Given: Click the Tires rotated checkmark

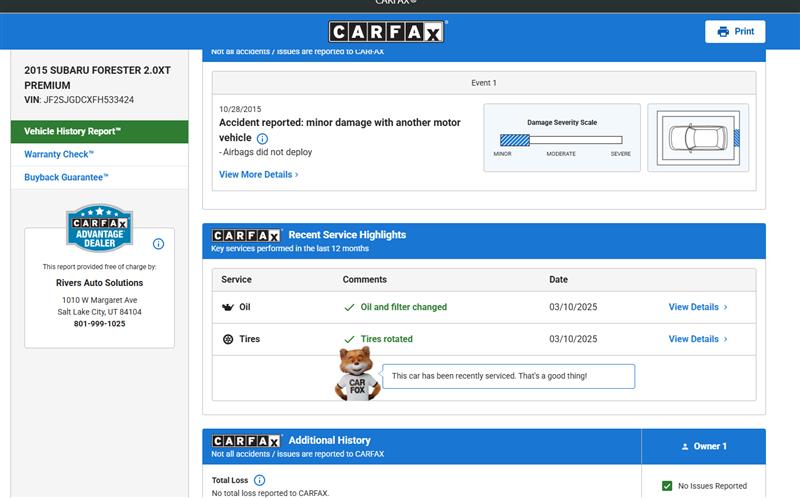Looking at the screenshot, I should (x=349, y=340).
